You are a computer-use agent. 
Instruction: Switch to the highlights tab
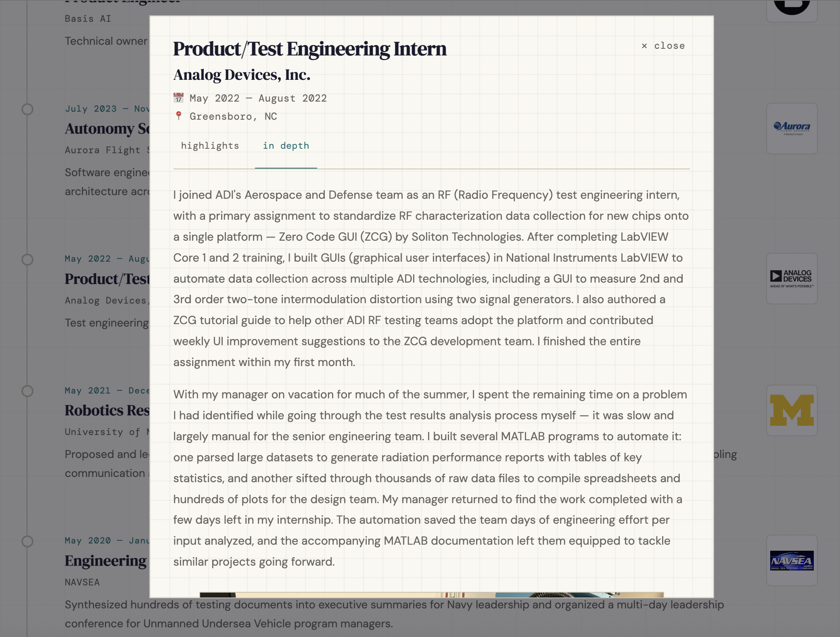tap(210, 146)
